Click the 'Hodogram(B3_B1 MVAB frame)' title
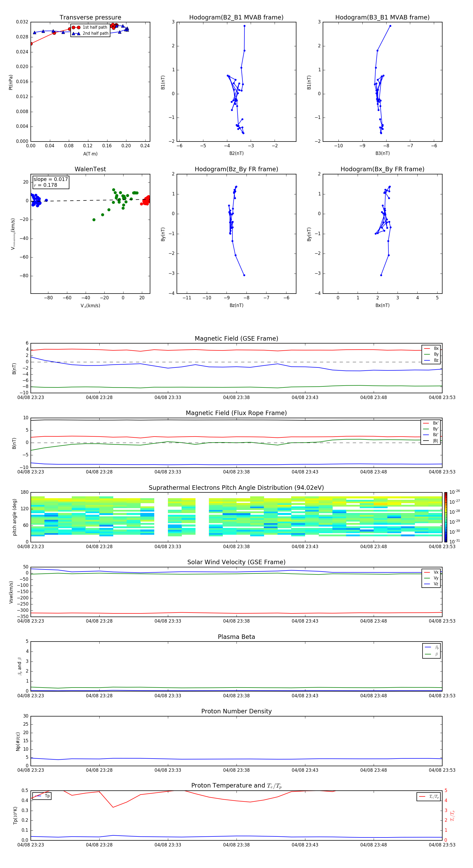The image size is (473, 868). click(x=382, y=17)
